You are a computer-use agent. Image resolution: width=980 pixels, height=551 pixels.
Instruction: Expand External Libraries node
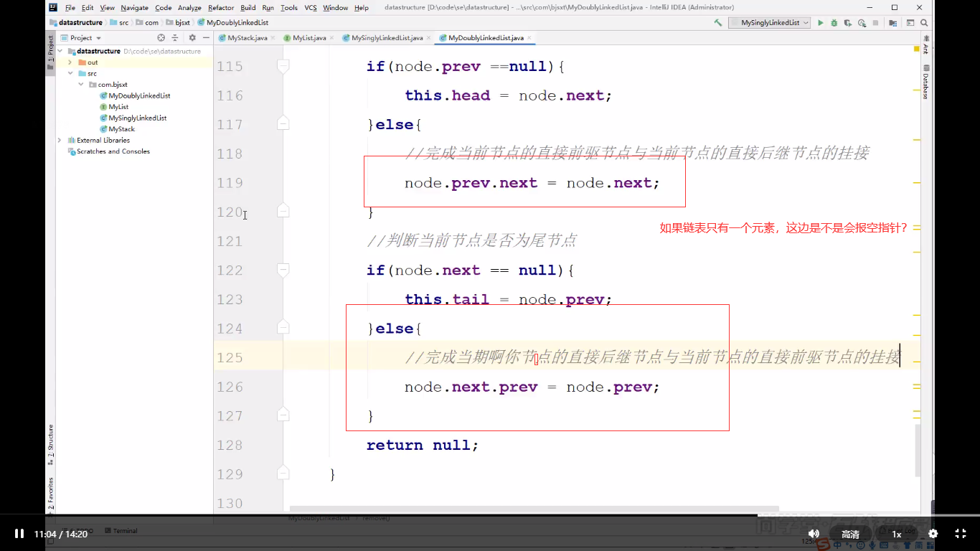point(60,140)
